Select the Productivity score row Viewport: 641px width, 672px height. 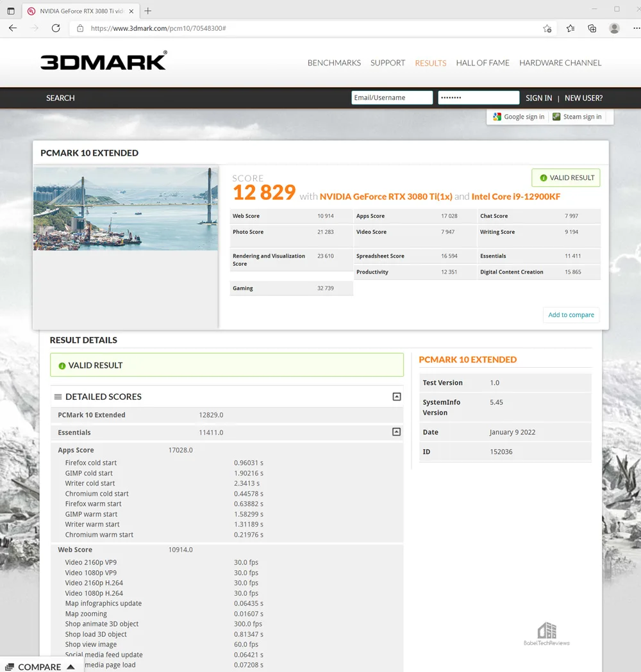pyautogui.click(x=415, y=272)
